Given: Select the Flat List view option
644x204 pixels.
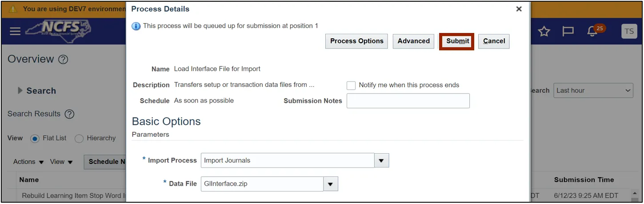Looking at the screenshot, I should click(35, 139).
